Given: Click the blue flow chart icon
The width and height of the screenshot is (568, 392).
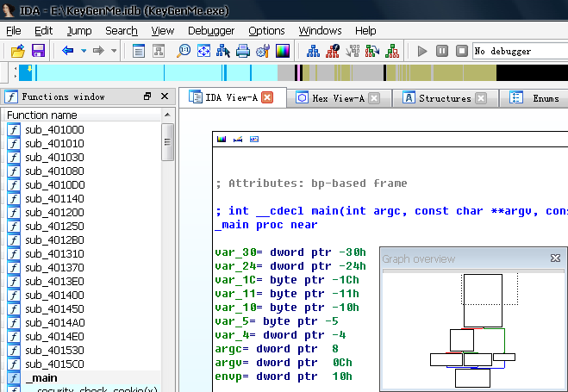Looking at the screenshot, I should 312,51.
